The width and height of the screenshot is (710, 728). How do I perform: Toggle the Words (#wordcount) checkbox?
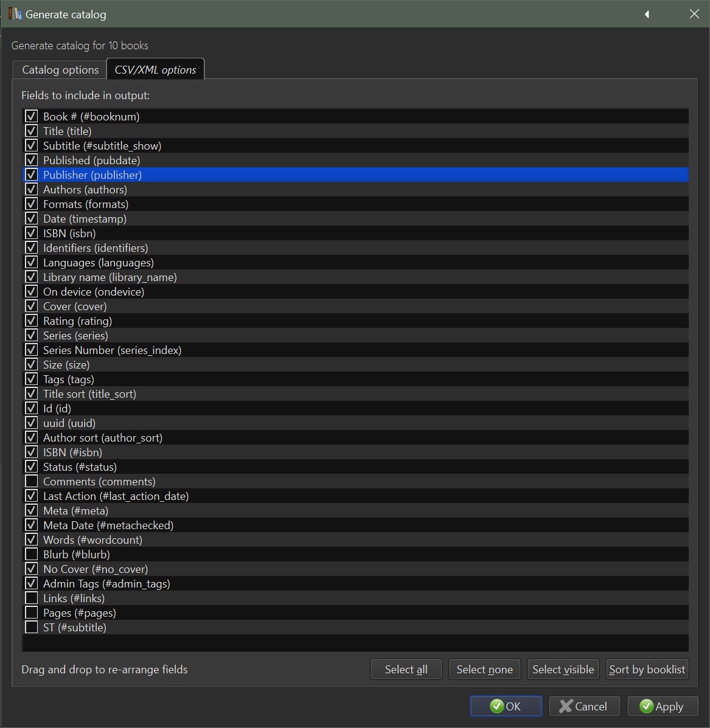pyautogui.click(x=31, y=539)
